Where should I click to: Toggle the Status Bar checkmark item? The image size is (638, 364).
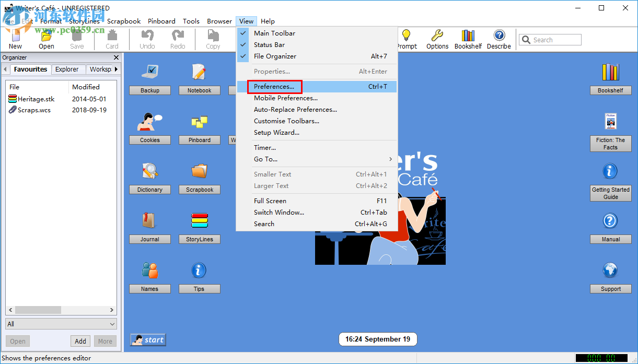coord(317,45)
